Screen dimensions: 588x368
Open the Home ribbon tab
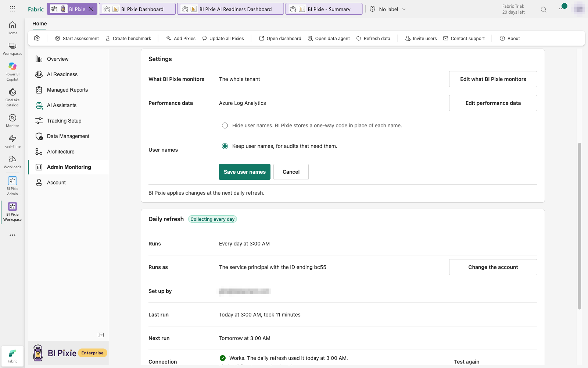pyautogui.click(x=40, y=24)
